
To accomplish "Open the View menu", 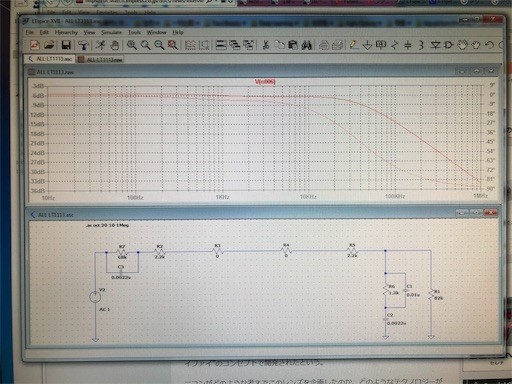I will click(x=89, y=32).
